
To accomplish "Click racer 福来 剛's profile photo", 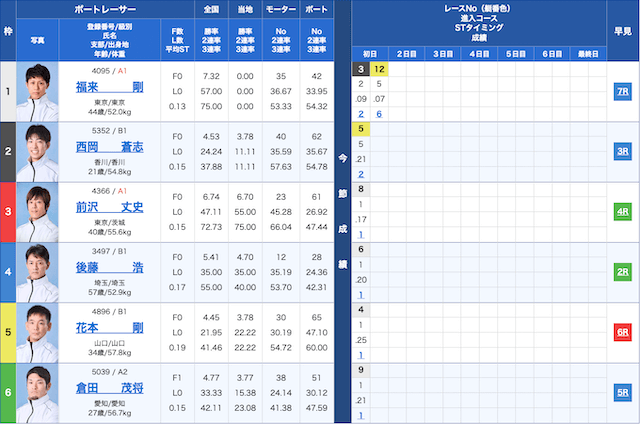I will click(39, 91).
